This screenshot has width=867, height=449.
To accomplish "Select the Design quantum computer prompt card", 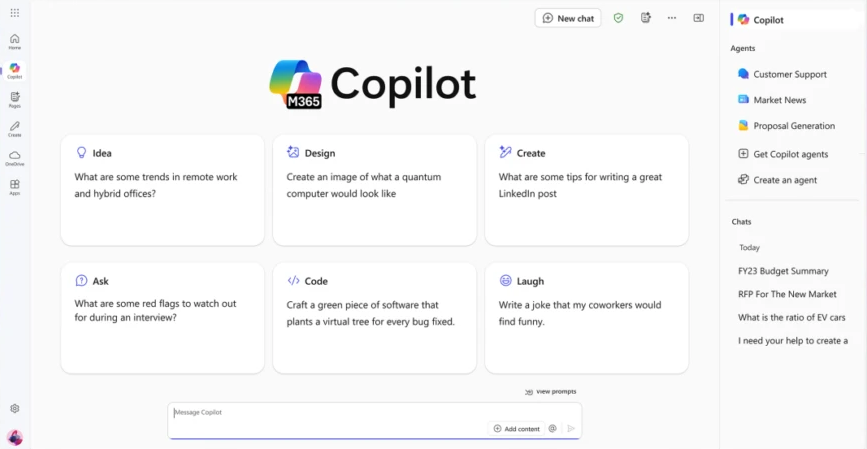I will [x=374, y=189].
